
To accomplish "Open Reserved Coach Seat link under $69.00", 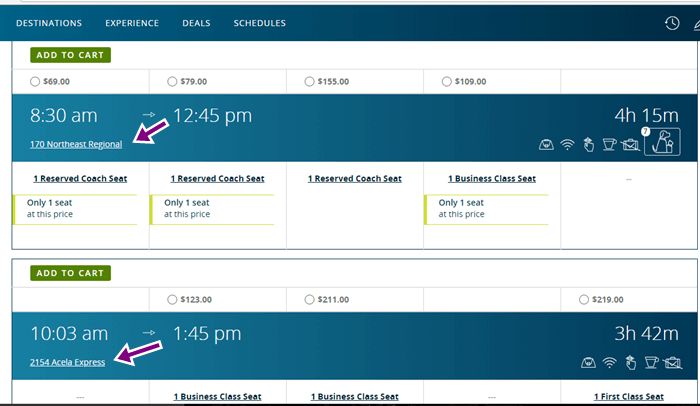I will 80,179.
